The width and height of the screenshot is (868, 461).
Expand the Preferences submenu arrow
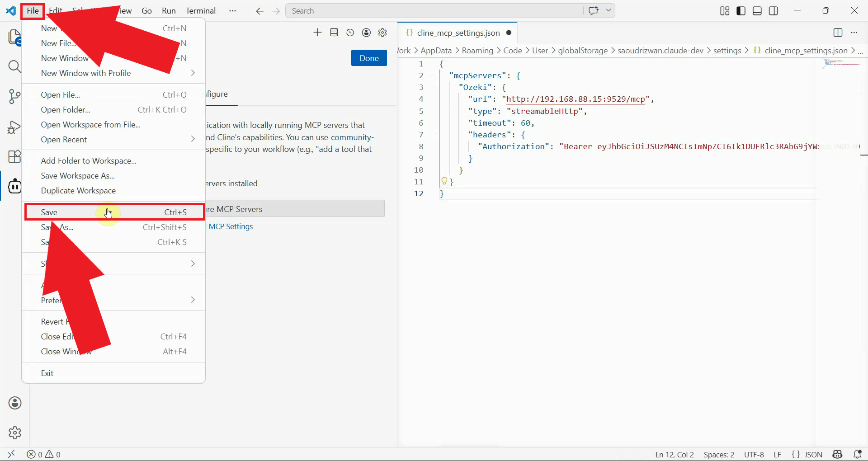tap(193, 300)
